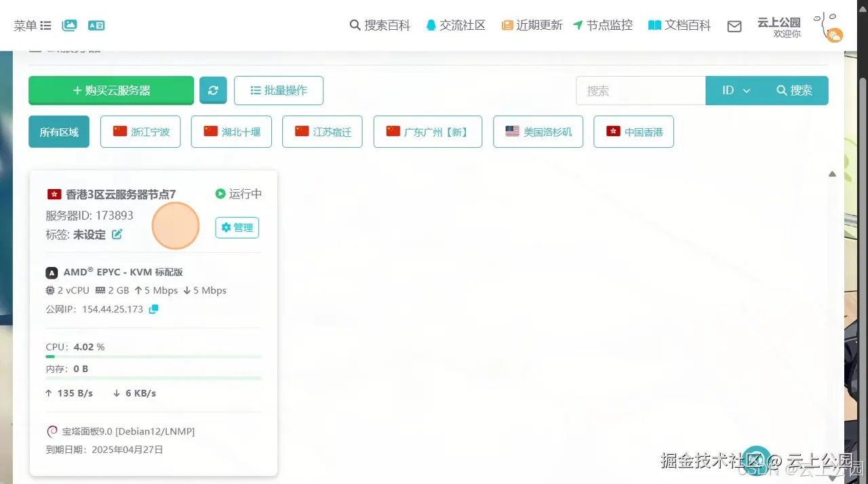868x484 pixels.
Task: Copy the public IP 154.44.25.173
Action: coord(152,308)
